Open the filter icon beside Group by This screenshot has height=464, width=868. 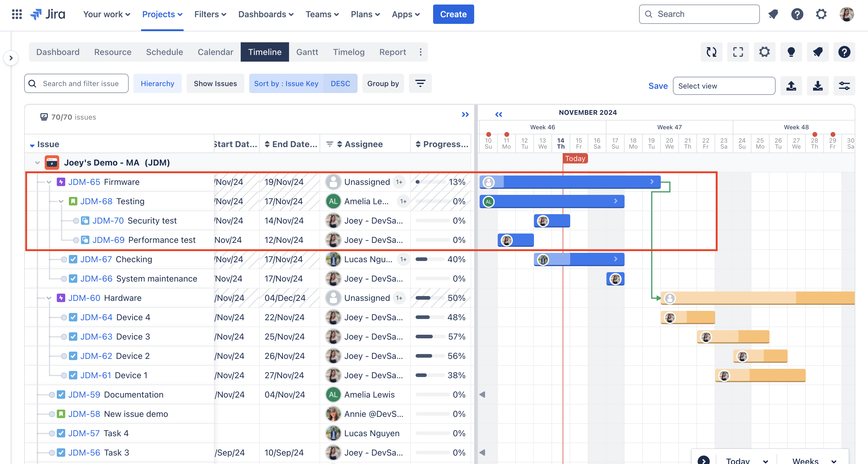(420, 83)
